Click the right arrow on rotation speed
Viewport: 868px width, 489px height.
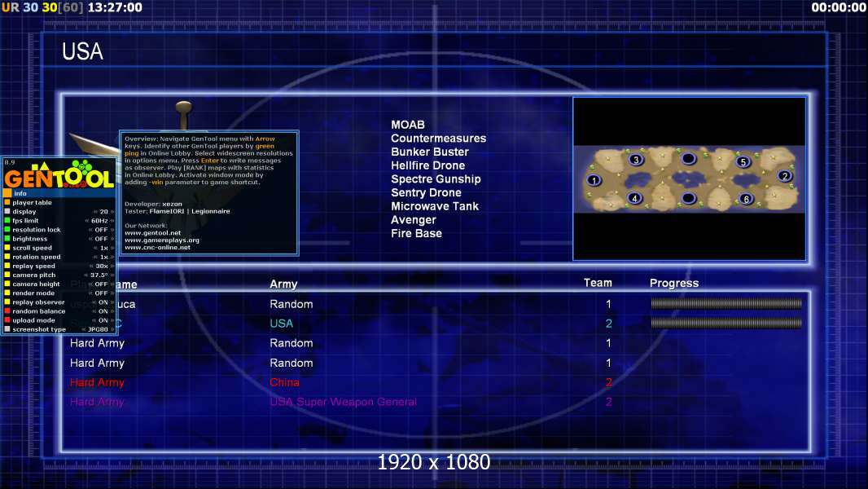(x=112, y=257)
